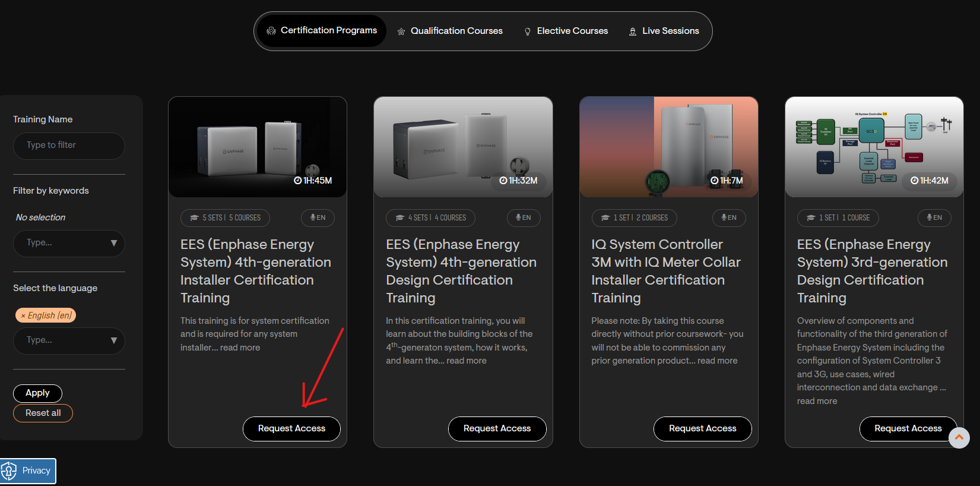
Task: Click the 1 SET | 1 COURSE badge
Action: tap(838, 218)
